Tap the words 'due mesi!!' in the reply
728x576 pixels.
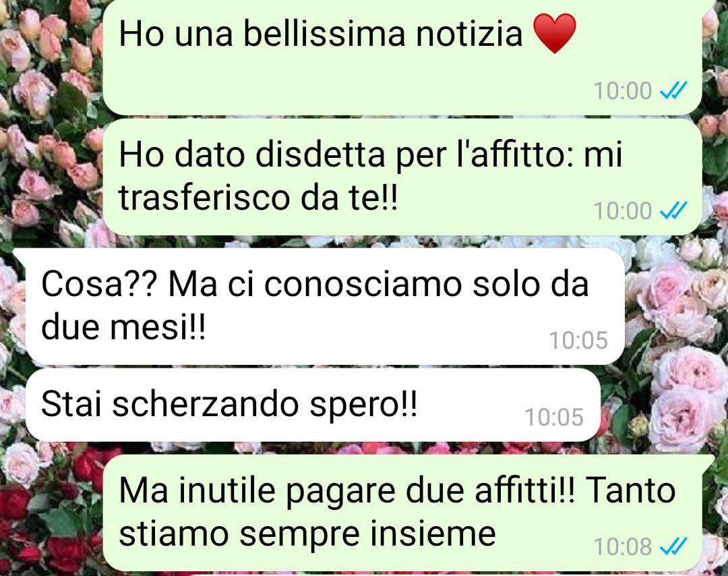[x=123, y=326]
